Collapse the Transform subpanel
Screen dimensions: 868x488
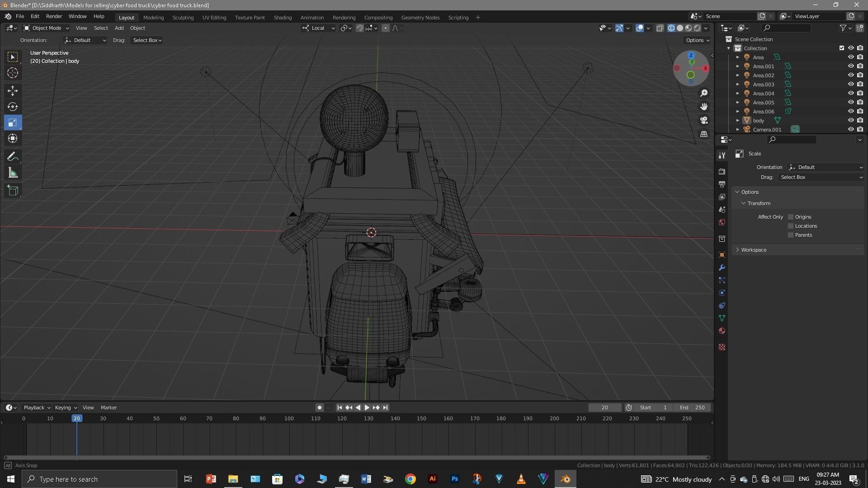(758, 203)
